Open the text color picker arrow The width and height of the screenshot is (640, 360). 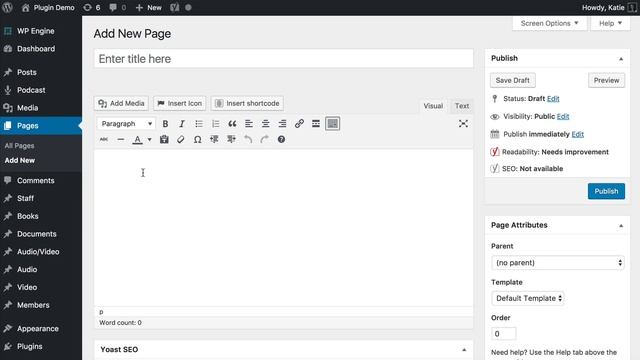click(149, 140)
